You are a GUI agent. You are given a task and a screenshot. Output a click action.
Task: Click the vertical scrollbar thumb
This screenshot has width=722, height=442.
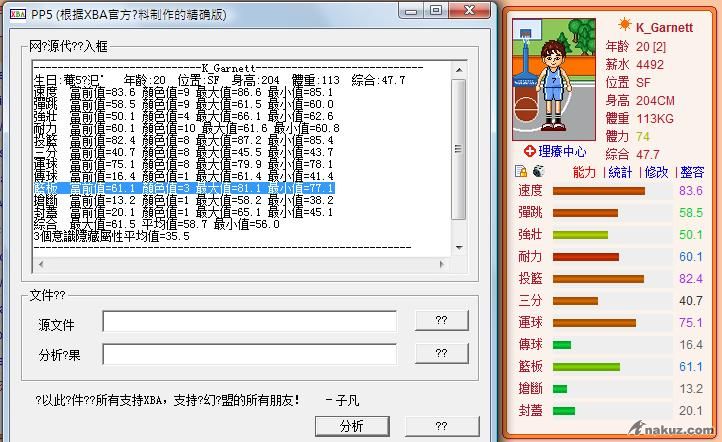tap(459, 149)
